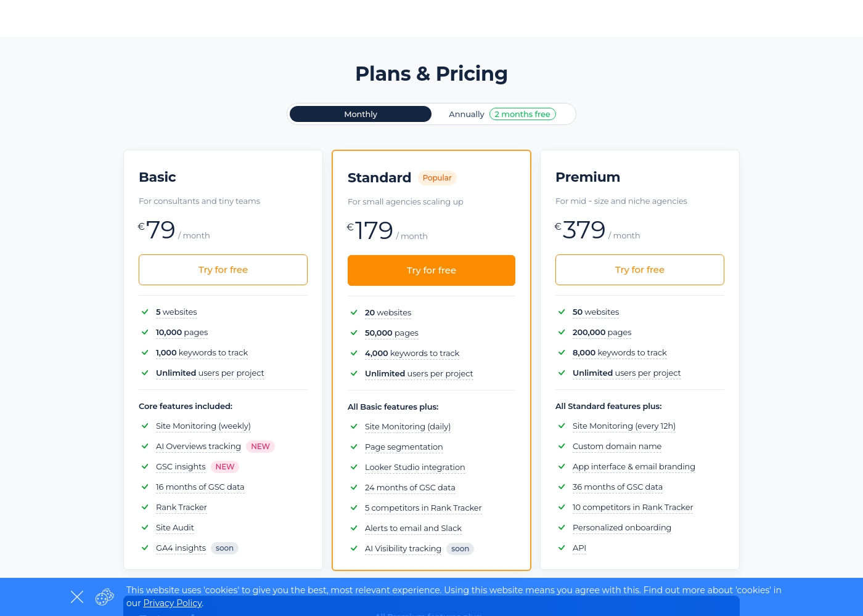Click the Popular badge on Standard plan
863x616 pixels.
pyautogui.click(x=437, y=178)
